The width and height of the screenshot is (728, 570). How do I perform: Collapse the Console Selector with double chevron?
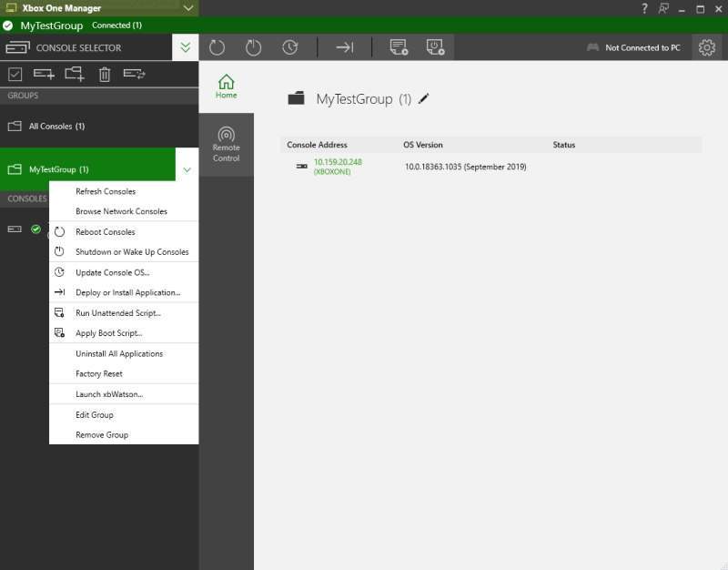click(x=186, y=47)
